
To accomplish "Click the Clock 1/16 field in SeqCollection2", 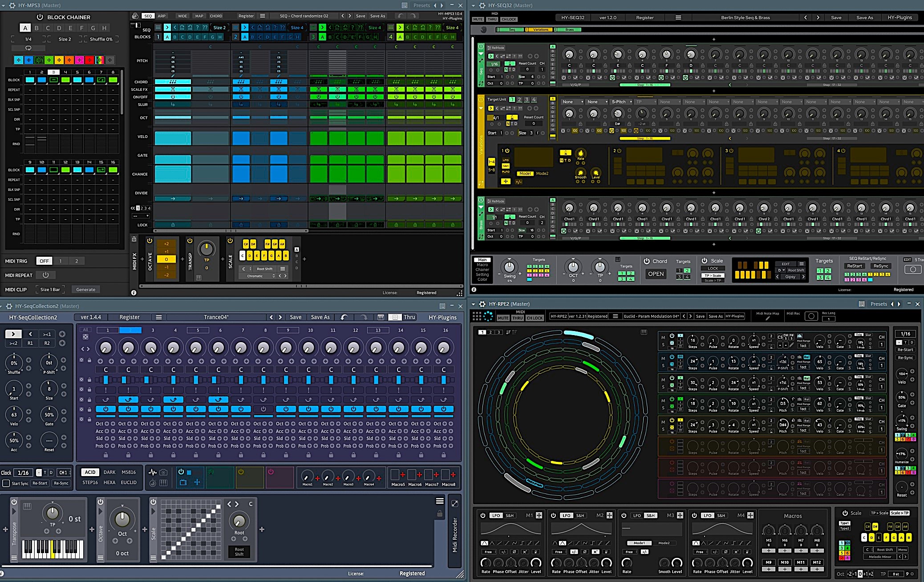I will coord(23,473).
